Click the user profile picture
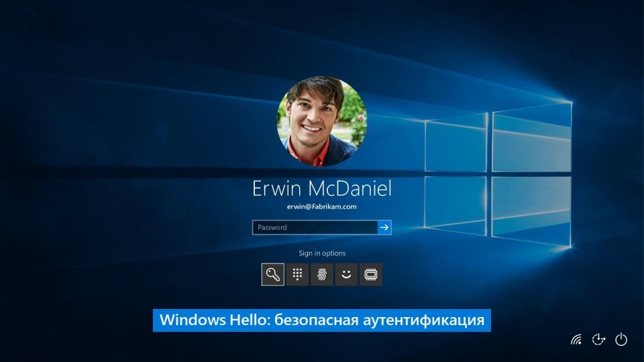 point(322,121)
